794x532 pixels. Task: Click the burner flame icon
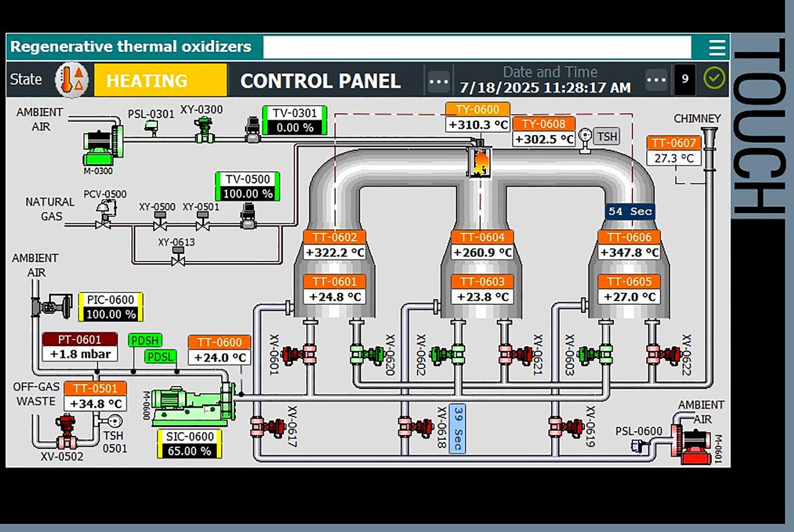tap(480, 161)
